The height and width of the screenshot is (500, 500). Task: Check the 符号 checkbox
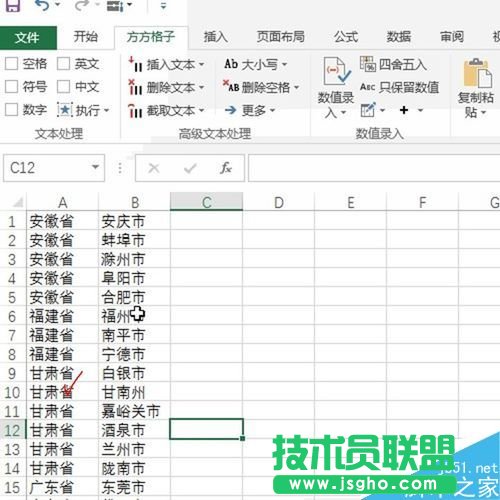11,87
